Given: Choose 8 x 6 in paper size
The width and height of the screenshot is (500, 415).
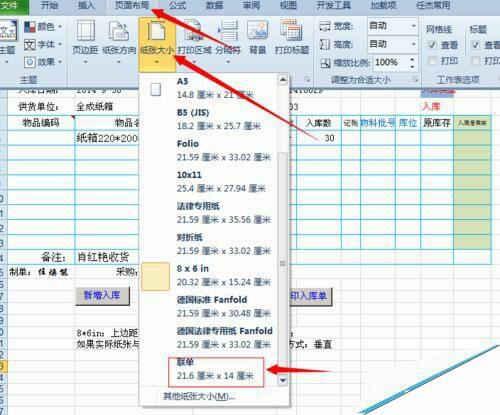Looking at the screenshot, I should point(208,275).
